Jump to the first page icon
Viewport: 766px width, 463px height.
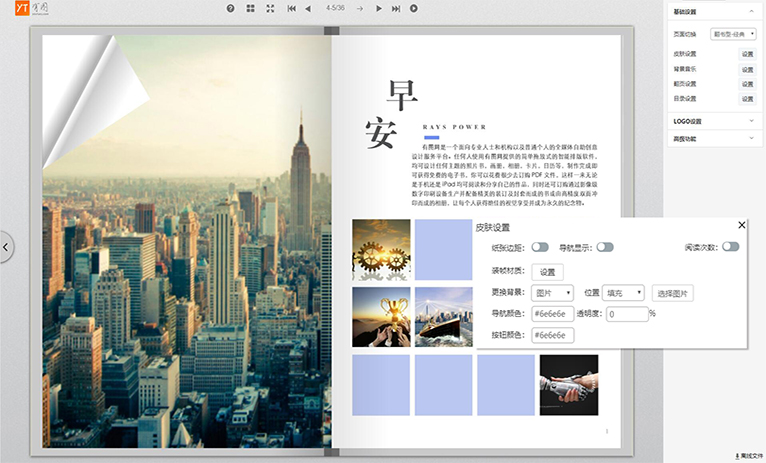point(292,8)
